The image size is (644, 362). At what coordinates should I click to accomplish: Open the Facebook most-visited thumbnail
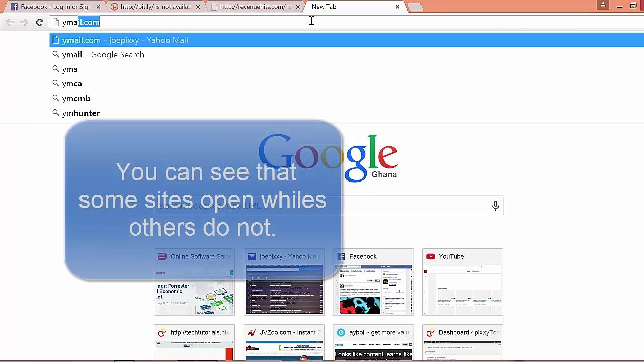coord(373,282)
